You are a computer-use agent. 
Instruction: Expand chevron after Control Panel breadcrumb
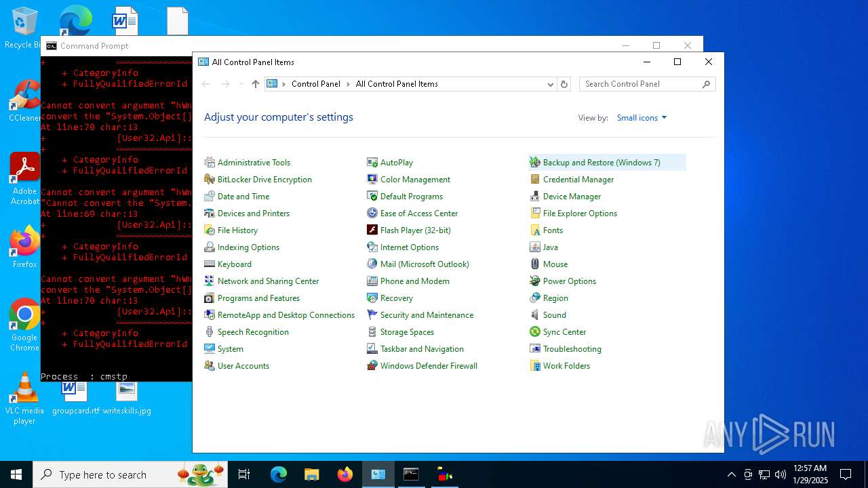click(x=348, y=84)
